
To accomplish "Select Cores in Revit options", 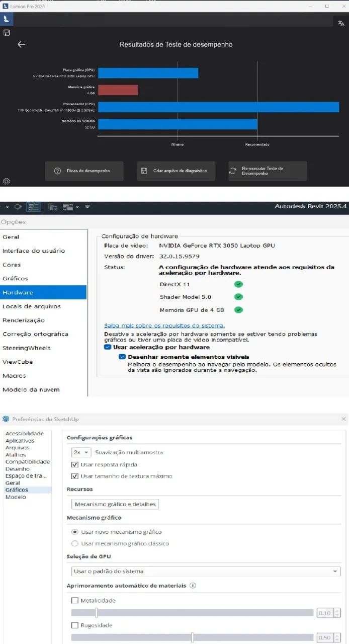I will point(43,265).
